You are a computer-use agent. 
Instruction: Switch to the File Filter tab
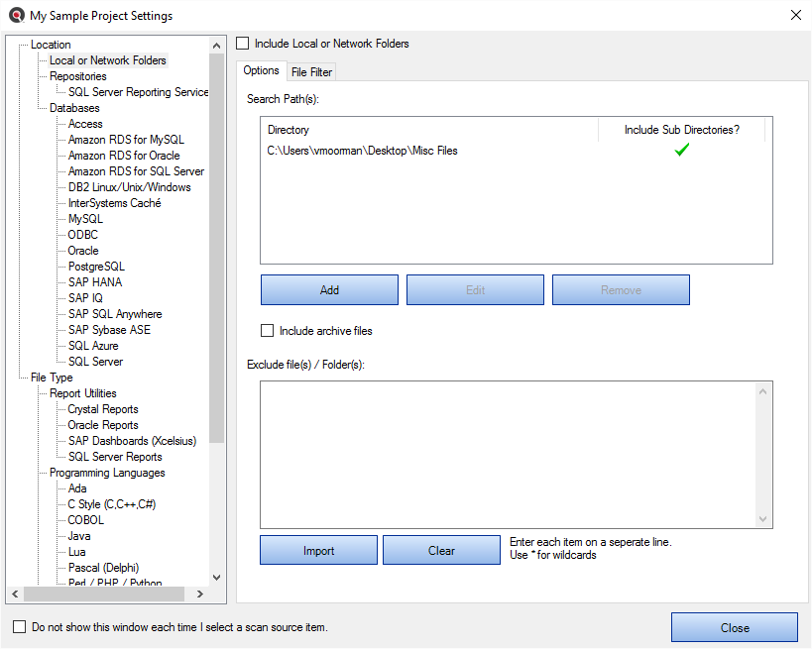[x=311, y=71]
